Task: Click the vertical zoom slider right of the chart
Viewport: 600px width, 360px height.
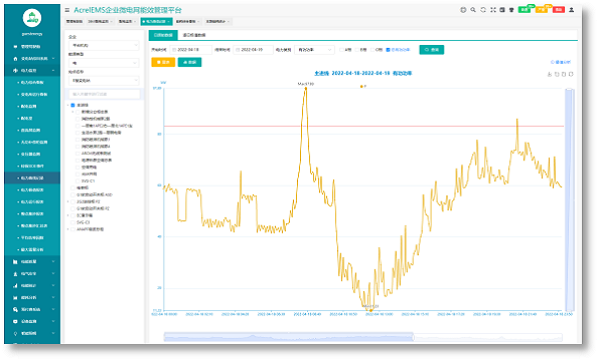Action: tap(569, 200)
